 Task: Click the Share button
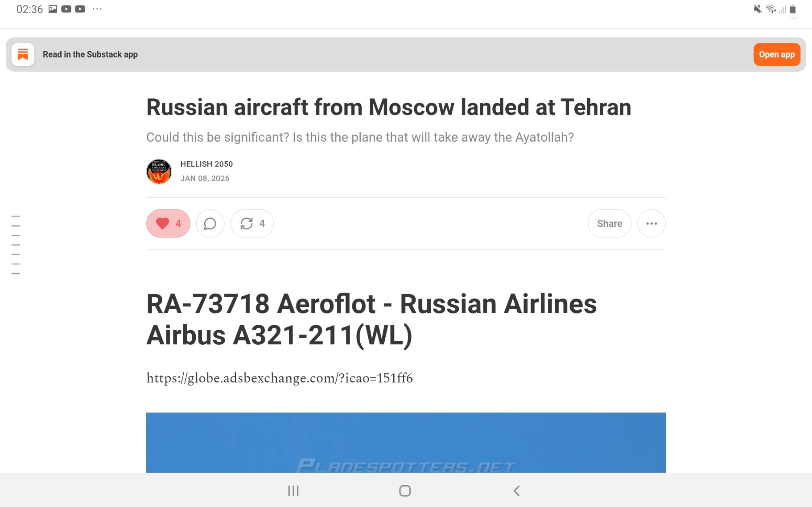(x=609, y=223)
